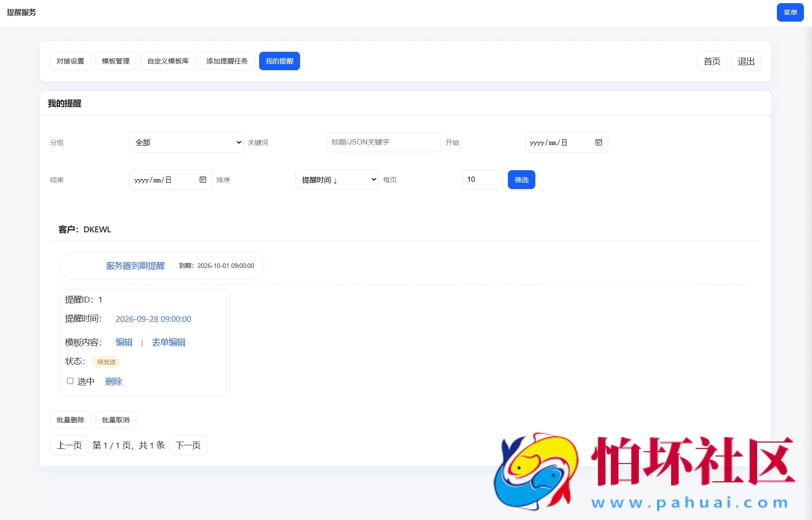
Task: Open the 分组 dropdown showing 全部
Action: pos(186,142)
